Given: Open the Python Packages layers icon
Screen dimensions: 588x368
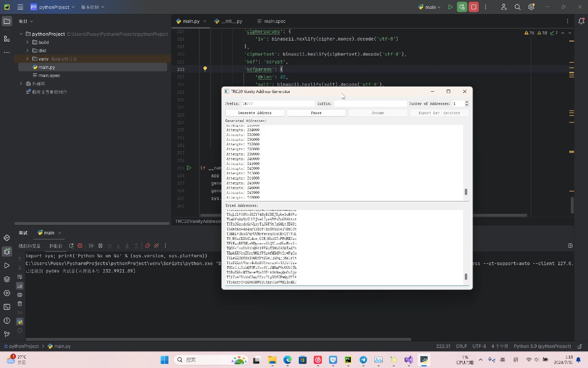Looking at the screenshot, I should [7, 279].
